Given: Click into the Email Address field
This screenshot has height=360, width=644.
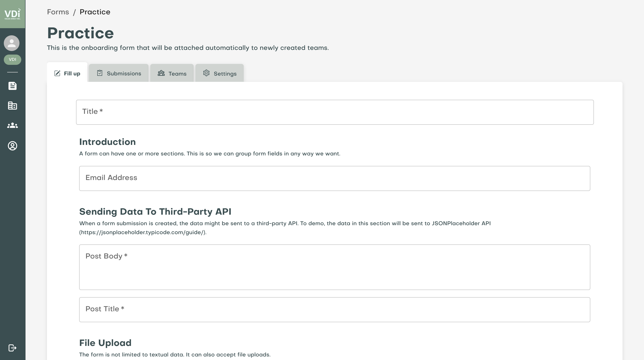Looking at the screenshot, I should point(335,178).
